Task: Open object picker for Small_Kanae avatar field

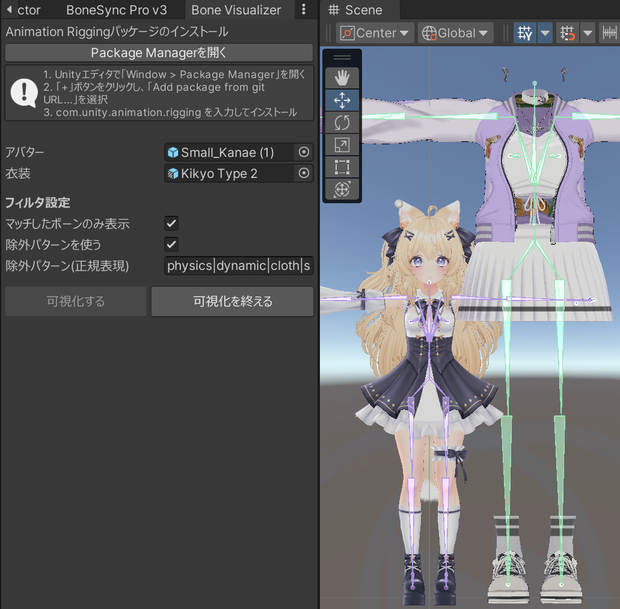Action: click(x=304, y=152)
